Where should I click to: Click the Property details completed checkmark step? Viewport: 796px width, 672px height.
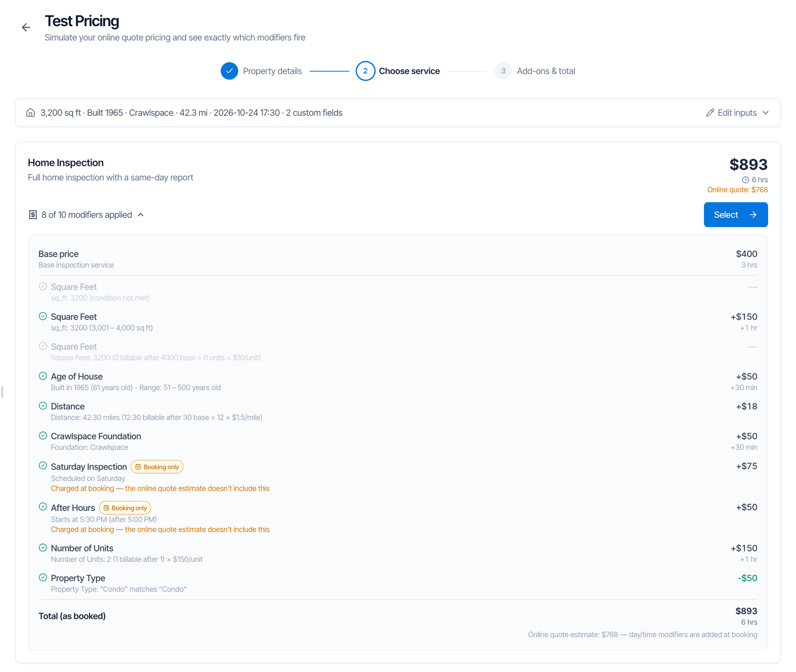(x=230, y=71)
